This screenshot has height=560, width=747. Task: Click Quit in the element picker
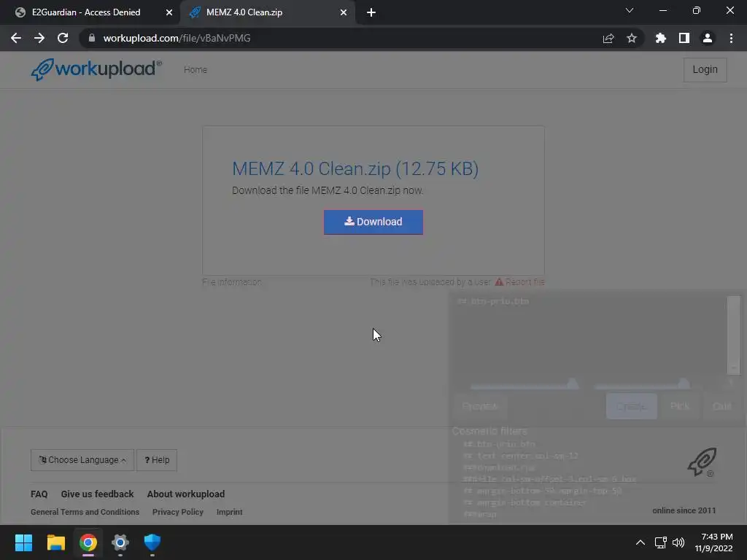tap(721, 406)
